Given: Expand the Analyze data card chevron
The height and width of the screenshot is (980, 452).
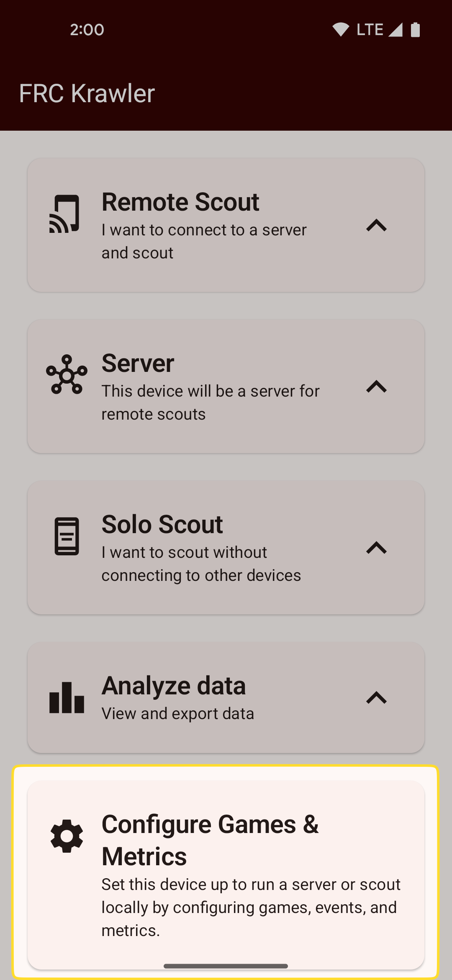Looking at the screenshot, I should 376,697.
